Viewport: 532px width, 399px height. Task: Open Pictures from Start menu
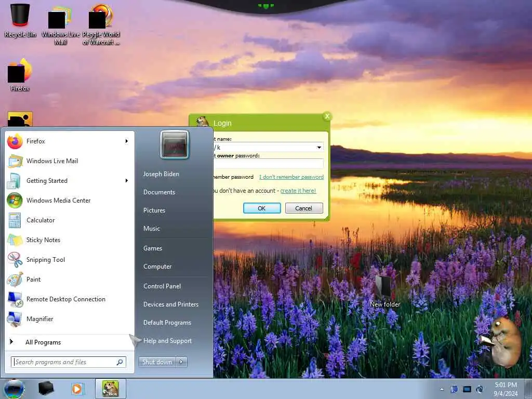(x=154, y=210)
